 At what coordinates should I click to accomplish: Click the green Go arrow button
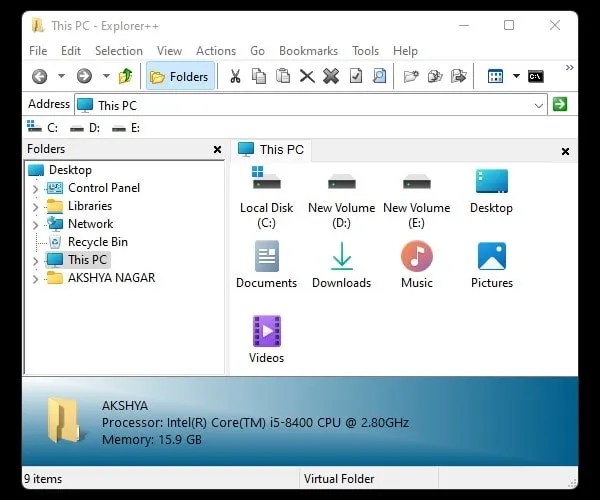pyautogui.click(x=560, y=104)
